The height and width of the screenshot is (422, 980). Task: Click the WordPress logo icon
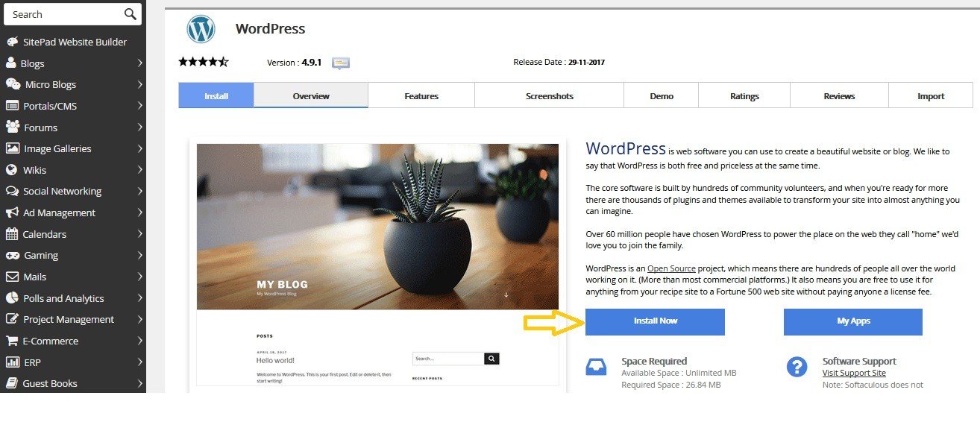point(201,29)
